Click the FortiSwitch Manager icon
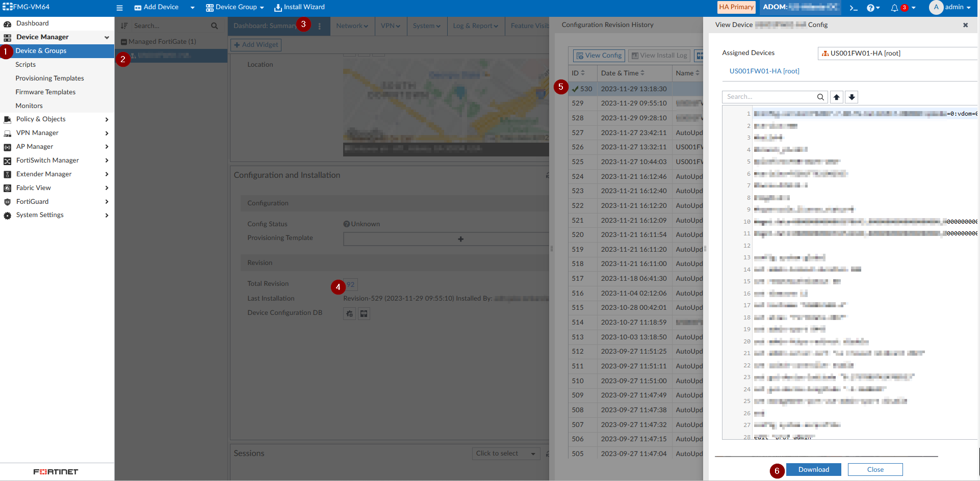Screen dimensions: 980x481 pyautogui.click(x=8, y=161)
